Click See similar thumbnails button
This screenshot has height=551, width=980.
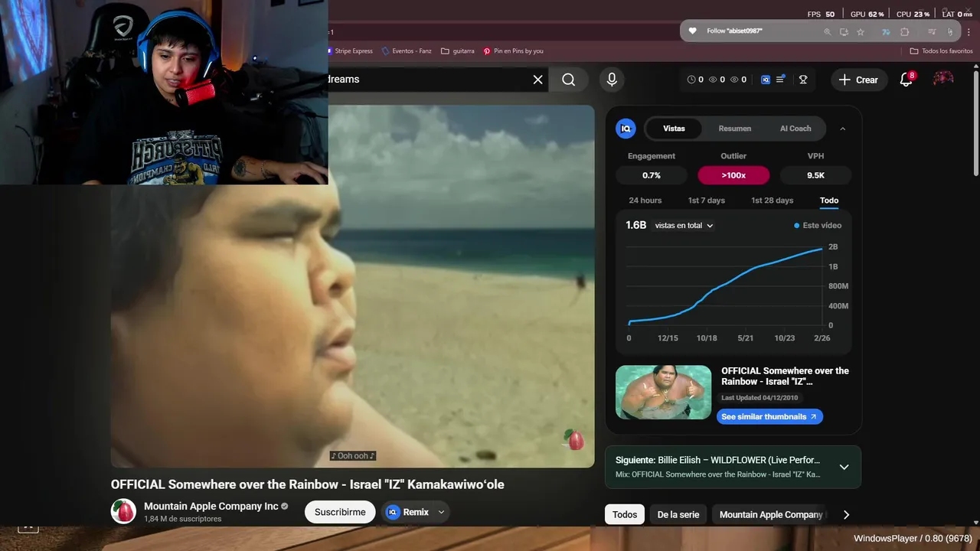pyautogui.click(x=769, y=416)
